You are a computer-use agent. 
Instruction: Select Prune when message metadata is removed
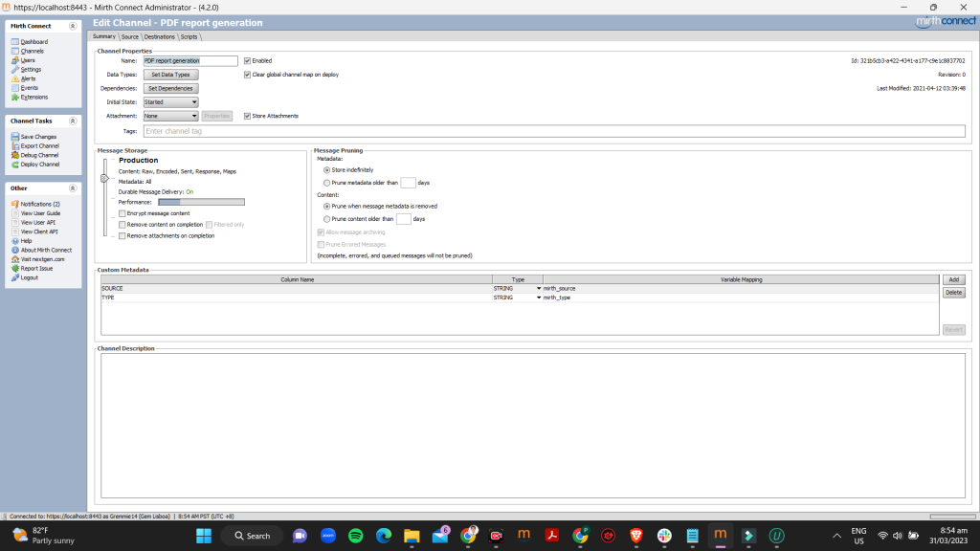click(327, 207)
